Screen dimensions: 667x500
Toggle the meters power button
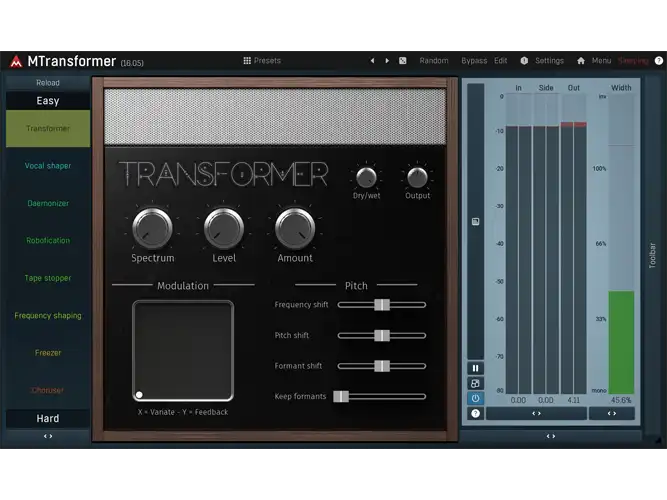point(476,398)
